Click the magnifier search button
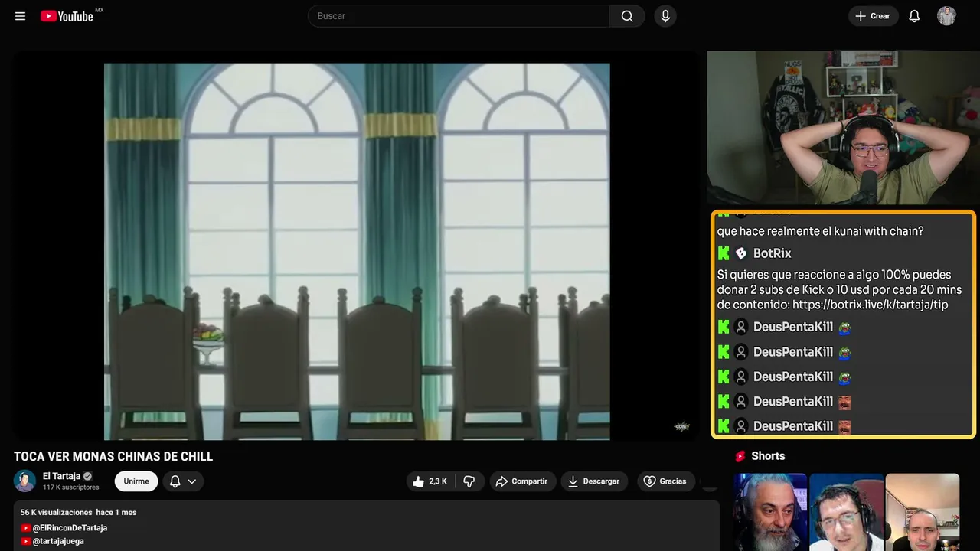 coord(627,16)
